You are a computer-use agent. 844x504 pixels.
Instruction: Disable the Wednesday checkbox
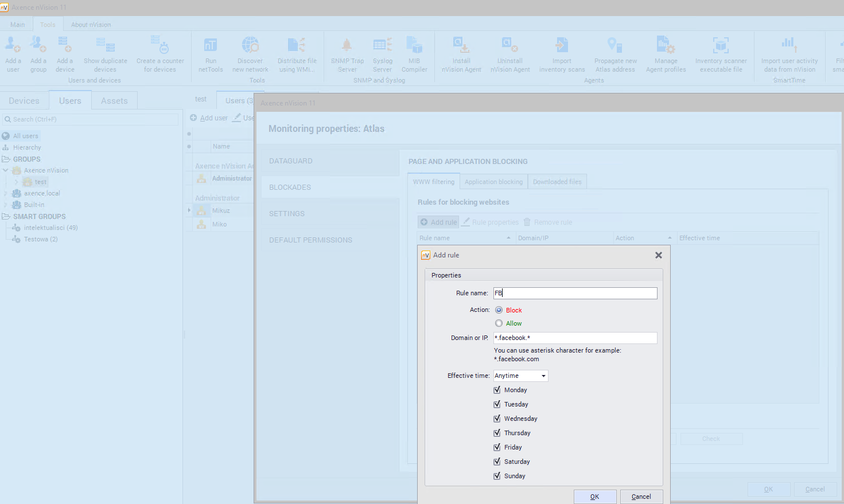point(497,419)
